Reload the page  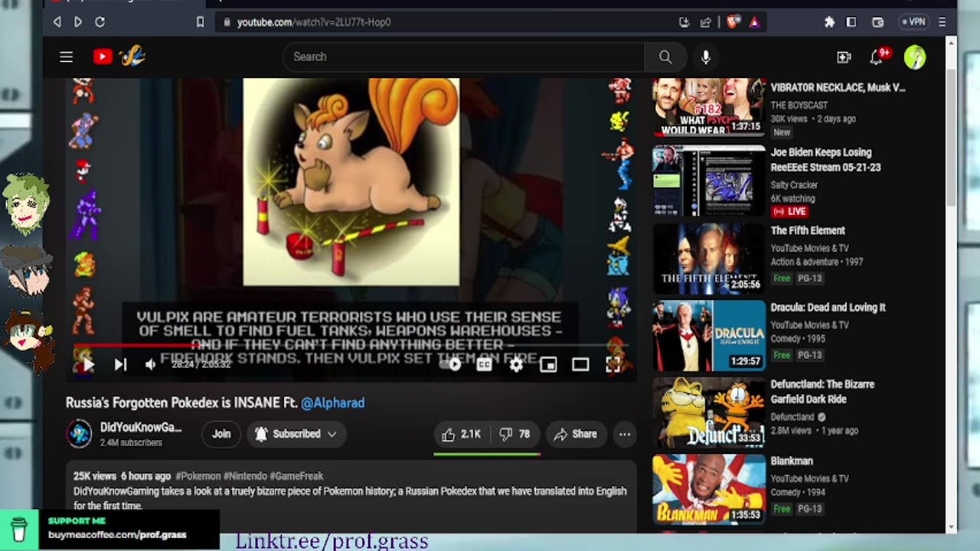coord(100,22)
